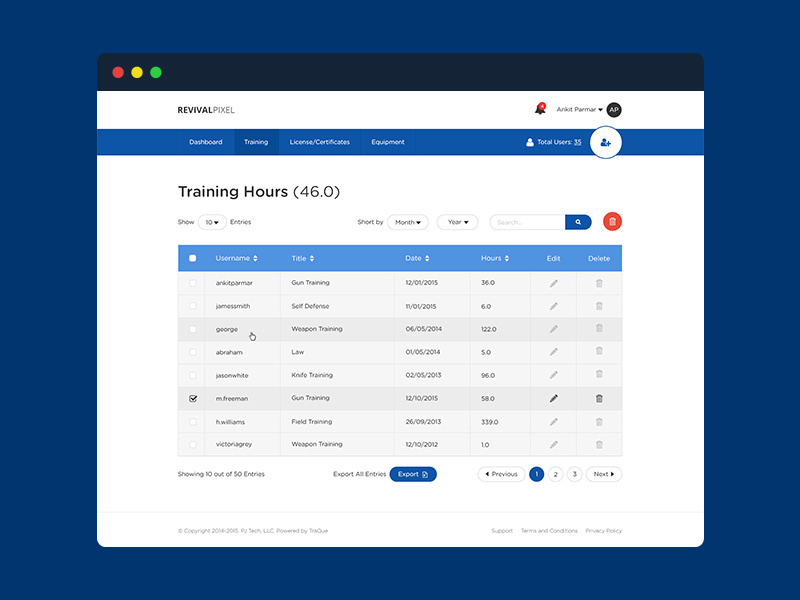Click the Previous page button

tap(501, 474)
